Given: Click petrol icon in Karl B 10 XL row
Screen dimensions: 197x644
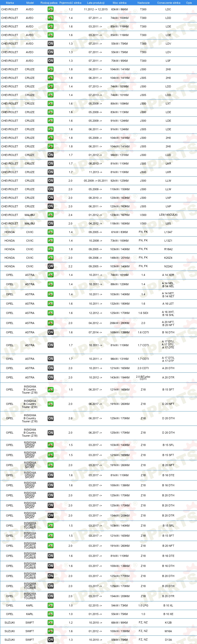Looking at the screenshot, I should point(50,605).
